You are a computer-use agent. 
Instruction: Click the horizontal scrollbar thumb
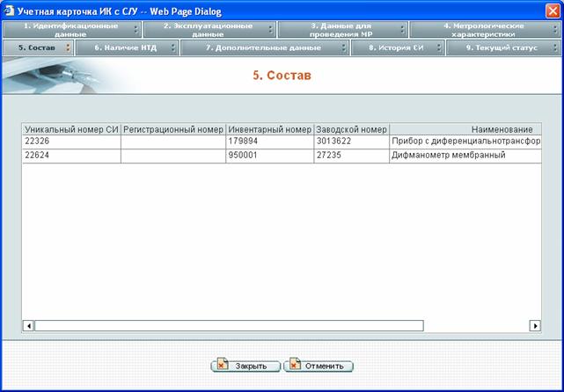point(229,326)
